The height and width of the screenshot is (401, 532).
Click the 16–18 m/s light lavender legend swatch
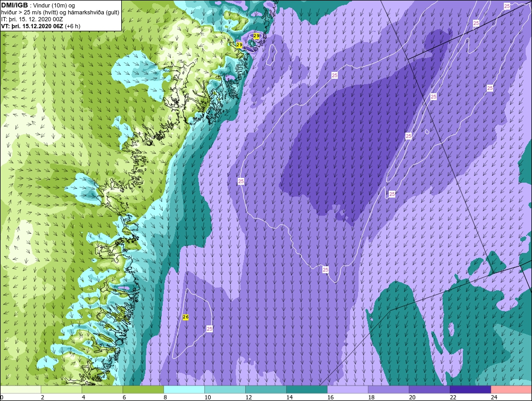(347, 389)
